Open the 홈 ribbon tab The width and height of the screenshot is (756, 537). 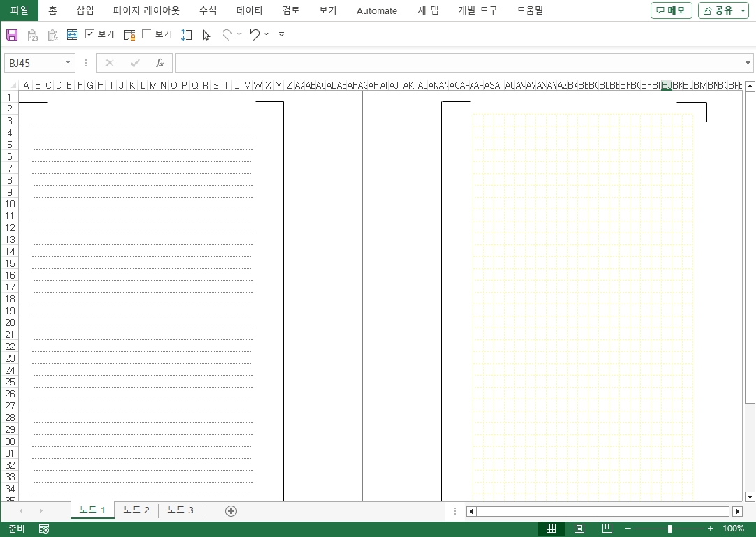click(52, 10)
